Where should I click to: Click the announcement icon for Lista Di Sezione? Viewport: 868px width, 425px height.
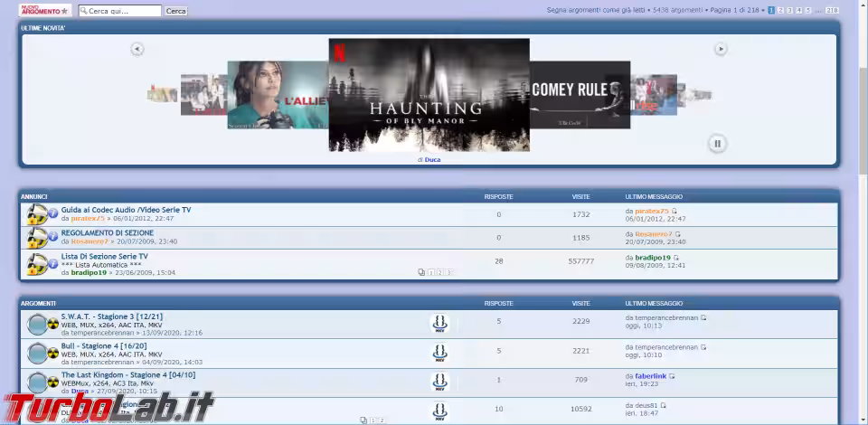tap(38, 265)
